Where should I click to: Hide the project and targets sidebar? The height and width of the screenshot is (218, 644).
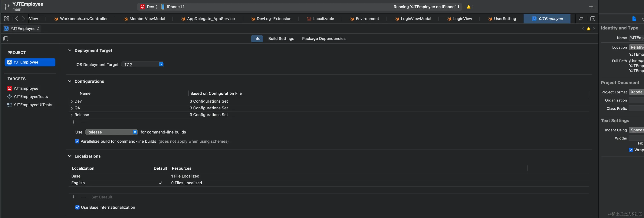tap(6, 39)
